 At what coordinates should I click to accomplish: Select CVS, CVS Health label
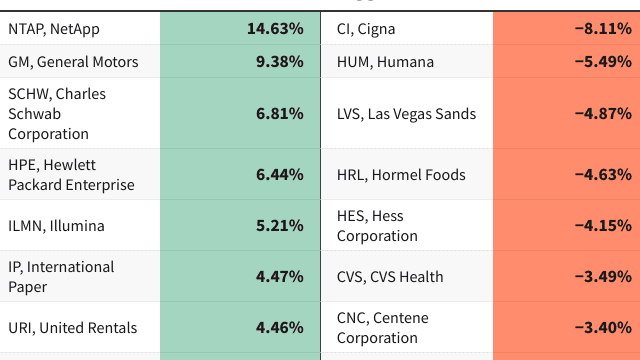(390, 277)
